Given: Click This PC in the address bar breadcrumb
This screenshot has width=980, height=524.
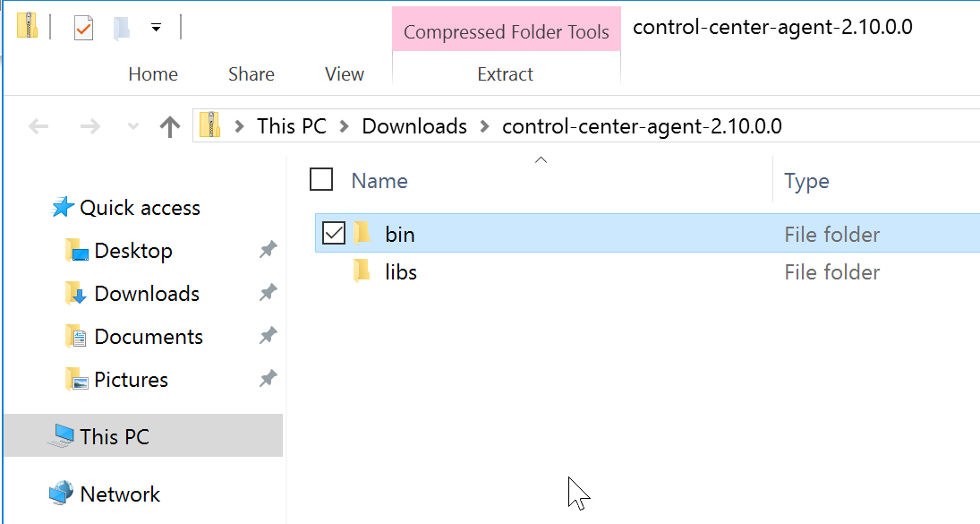Looking at the screenshot, I should pos(291,125).
